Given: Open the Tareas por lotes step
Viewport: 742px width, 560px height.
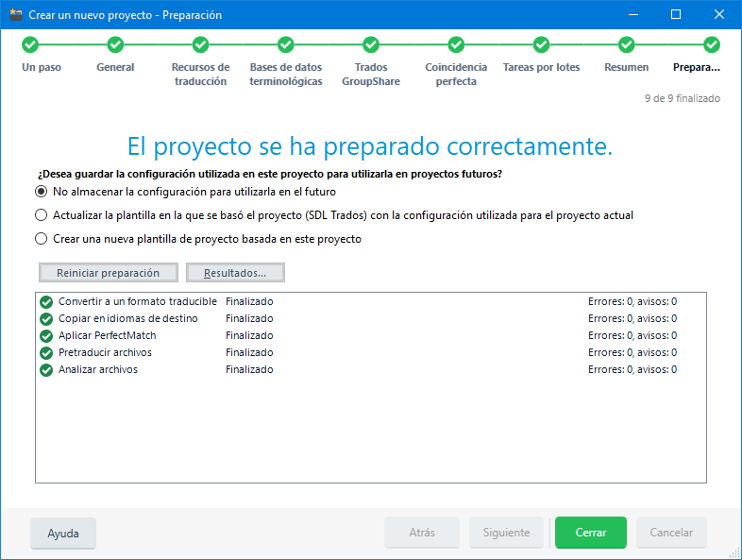Looking at the screenshot, I should [x=541, y=67].
